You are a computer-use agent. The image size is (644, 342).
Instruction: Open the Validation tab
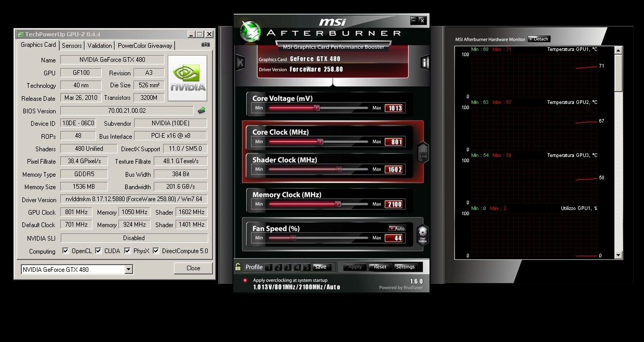(x=99, y=46)
